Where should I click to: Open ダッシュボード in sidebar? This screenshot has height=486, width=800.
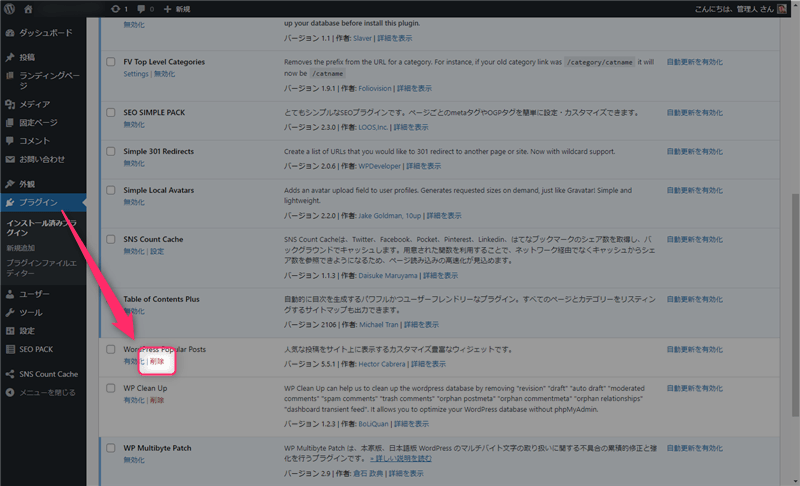pyautogui.click(x=43, y=33)
